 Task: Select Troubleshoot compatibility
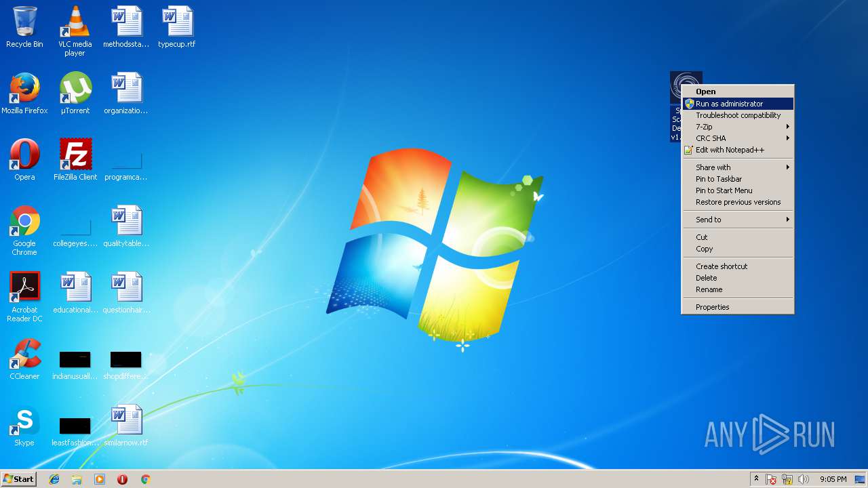point(738,115)
